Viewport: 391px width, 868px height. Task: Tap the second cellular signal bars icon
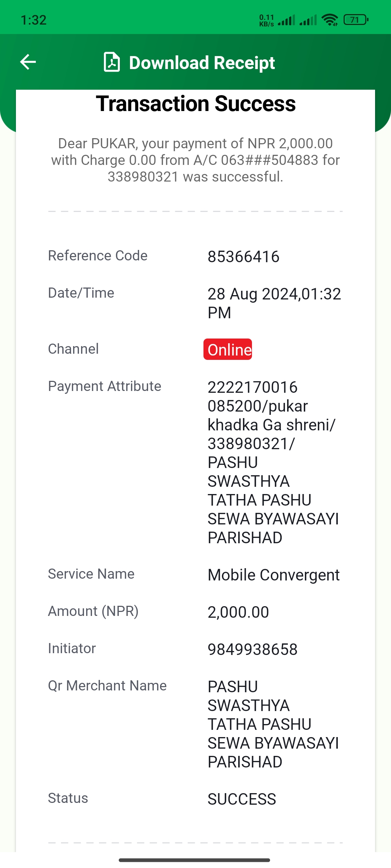[308, 20]
